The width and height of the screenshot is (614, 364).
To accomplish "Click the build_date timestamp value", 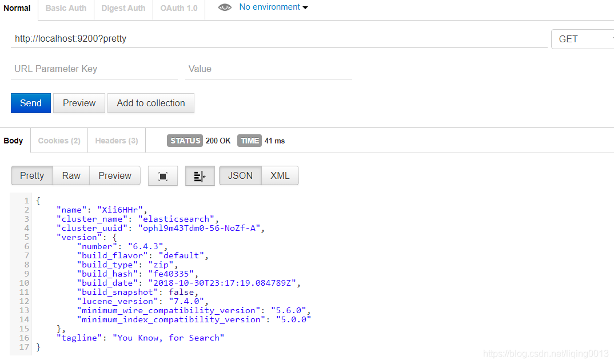I will click(x=222, y=283).
